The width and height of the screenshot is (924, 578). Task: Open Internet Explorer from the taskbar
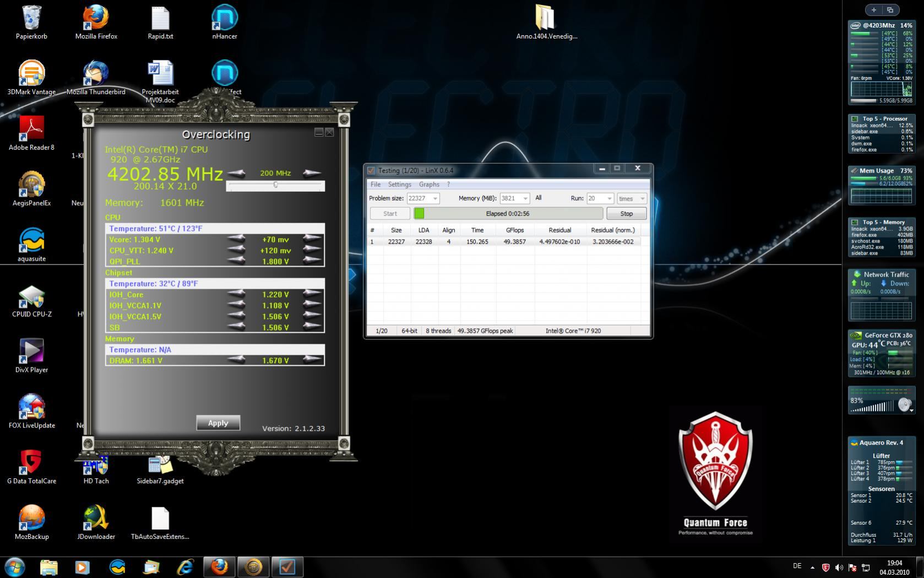[185, 567]
